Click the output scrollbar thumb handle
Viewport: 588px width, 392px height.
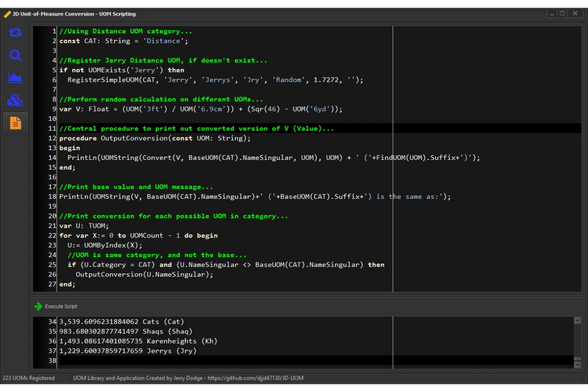[x=577, y=359]
